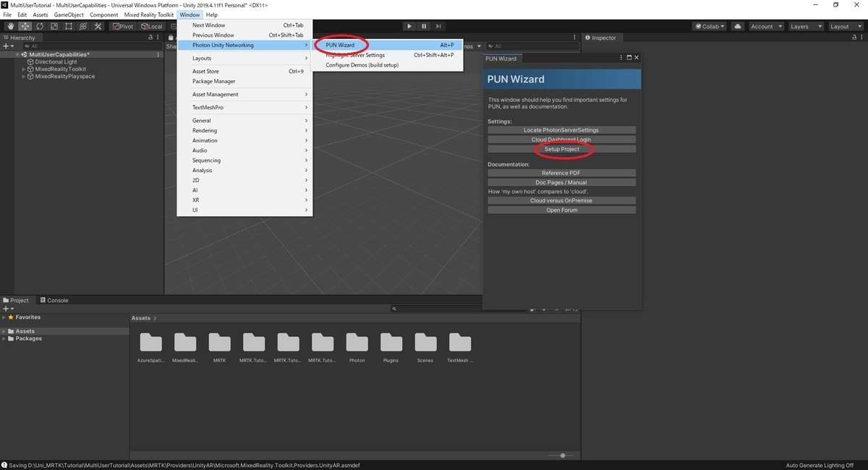This screenshot has height=470, width=868.
Task: Open Doc Pages / Manual
Action: point(561,182)
